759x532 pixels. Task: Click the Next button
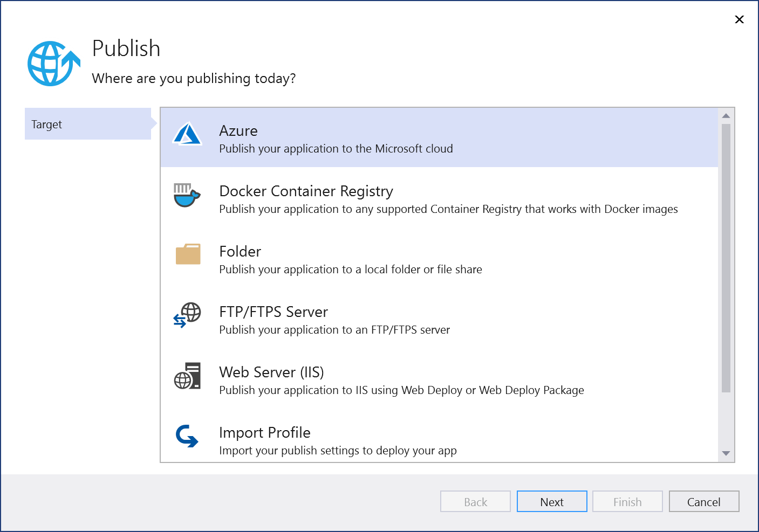[x=552, y=501]
